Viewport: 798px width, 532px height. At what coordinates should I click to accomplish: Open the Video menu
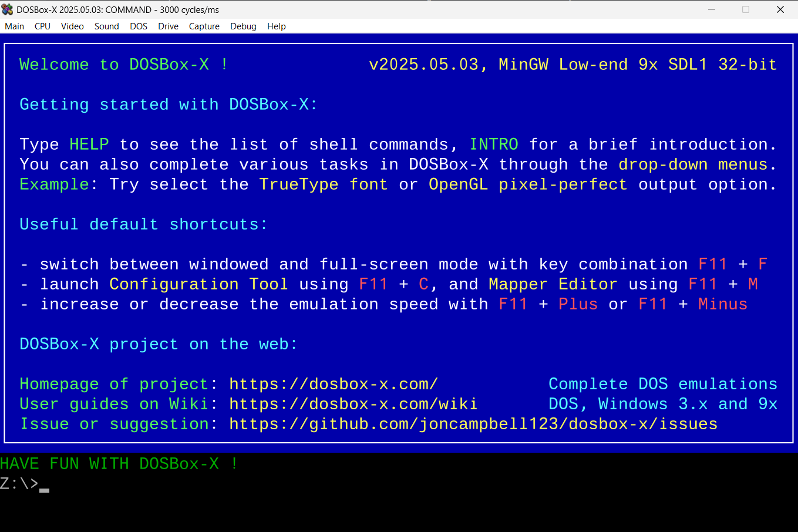[72, 26]
